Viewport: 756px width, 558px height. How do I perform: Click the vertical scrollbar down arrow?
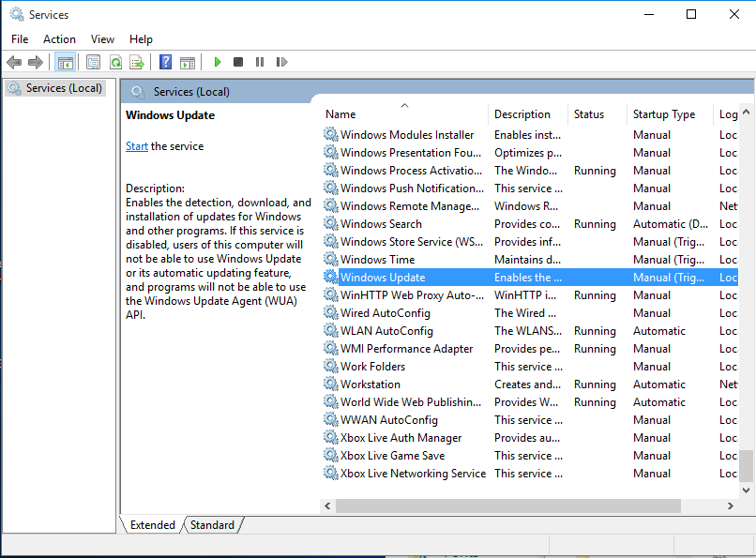click(746, 490)
